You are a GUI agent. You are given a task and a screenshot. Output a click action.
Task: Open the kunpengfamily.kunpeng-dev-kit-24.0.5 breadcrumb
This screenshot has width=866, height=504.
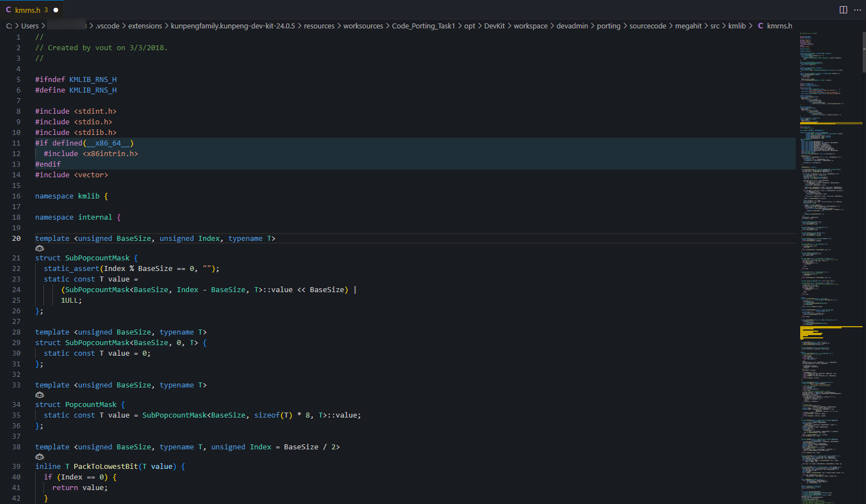tap(233, 26)
